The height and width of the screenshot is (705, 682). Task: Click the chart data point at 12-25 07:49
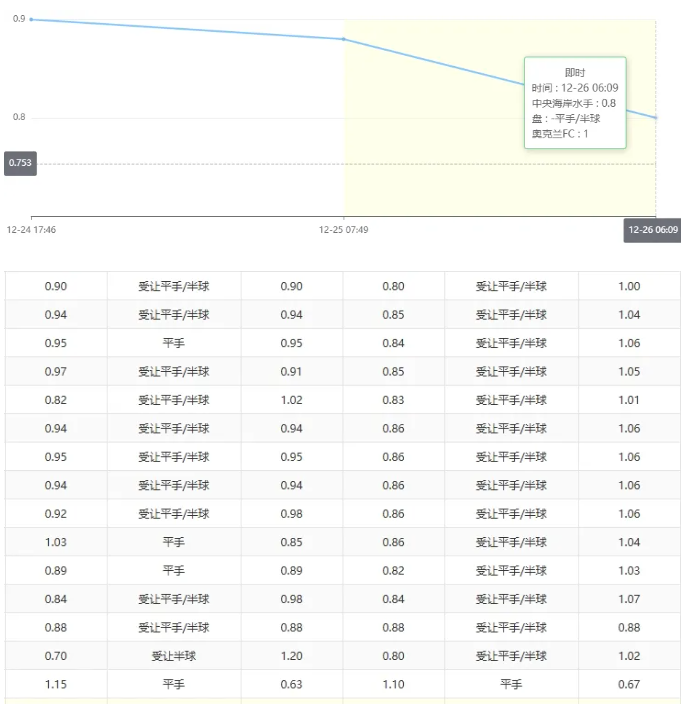(344, 39)
